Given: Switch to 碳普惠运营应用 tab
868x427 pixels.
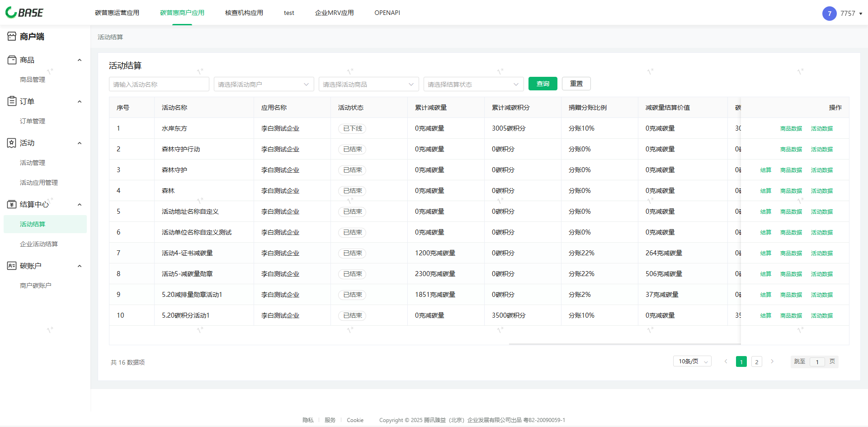Looking at the screenshot, I should pyautogui.click(x=117, y=13).
